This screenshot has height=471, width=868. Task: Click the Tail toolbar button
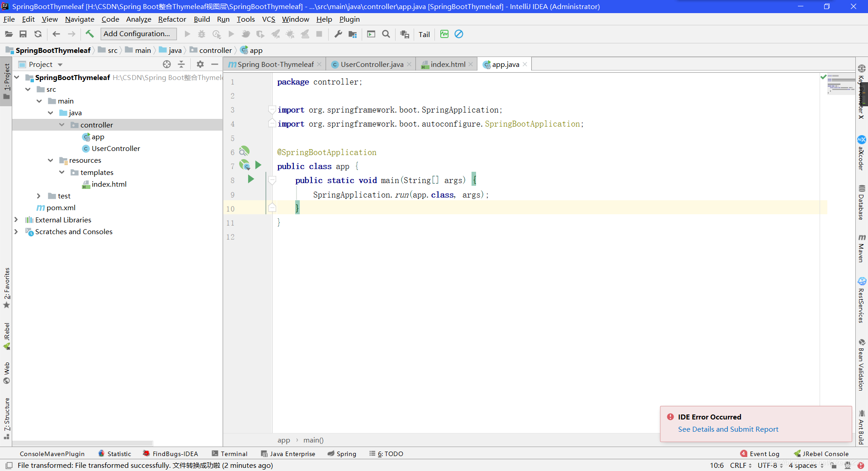coord(424,34)
